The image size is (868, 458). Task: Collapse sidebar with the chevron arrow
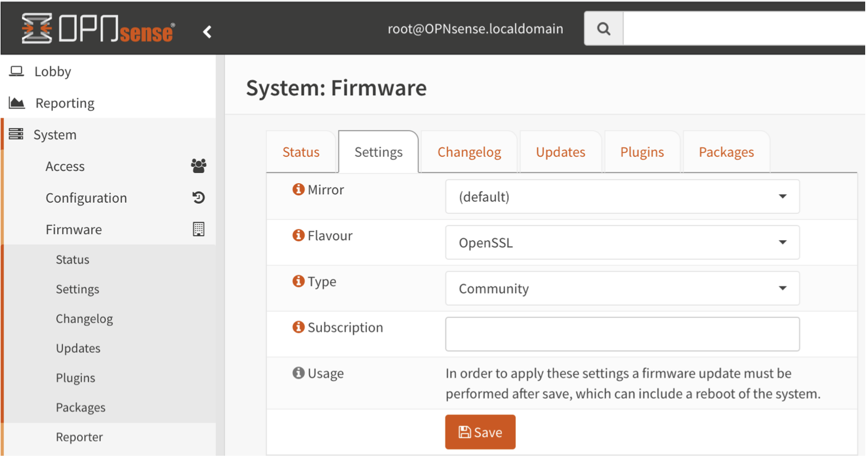(x=207, y=32)
